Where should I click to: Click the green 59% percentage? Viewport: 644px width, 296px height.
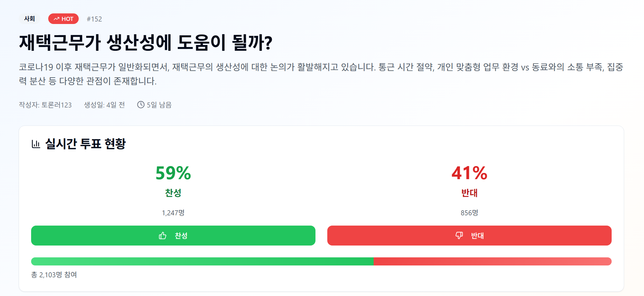[x=173, y=173]
